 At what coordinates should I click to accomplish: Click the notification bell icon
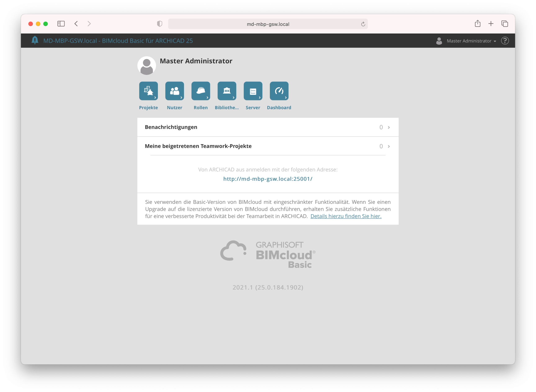pyautogui.click(x=35, y=40)
